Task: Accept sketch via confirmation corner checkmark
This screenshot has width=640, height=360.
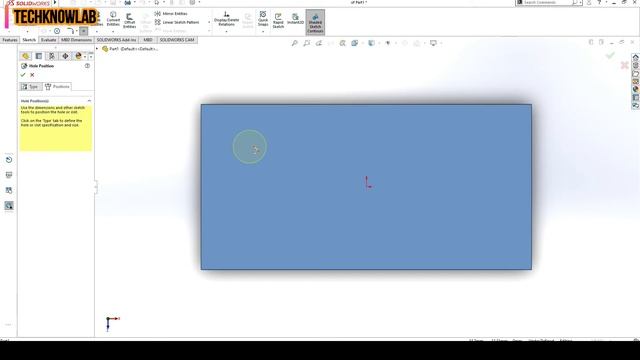Action: click(610, 55)
